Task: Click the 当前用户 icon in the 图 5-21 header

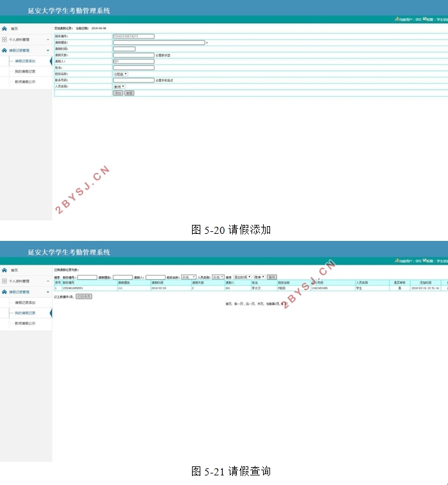Action: [397, 261]
